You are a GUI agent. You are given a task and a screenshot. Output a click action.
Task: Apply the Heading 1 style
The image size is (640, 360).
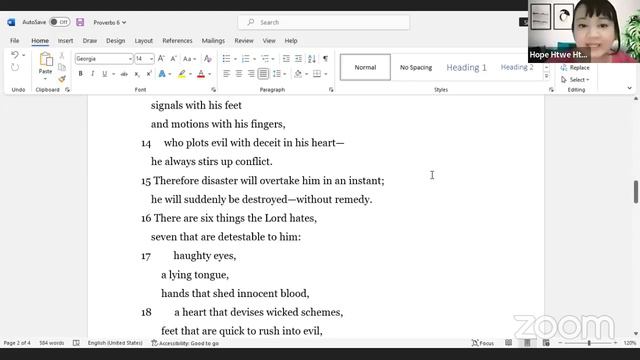pos(467,67)
